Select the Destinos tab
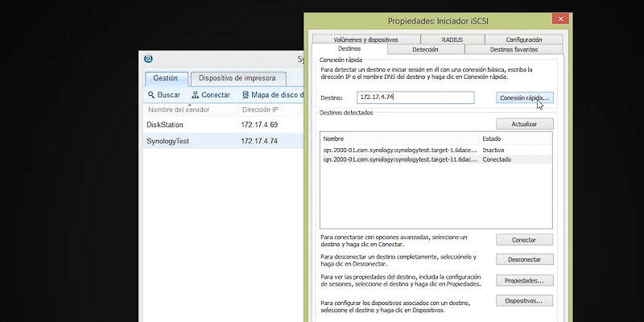Image resolution: width=644 pixels, height=322 pixels. pos(349,49)
